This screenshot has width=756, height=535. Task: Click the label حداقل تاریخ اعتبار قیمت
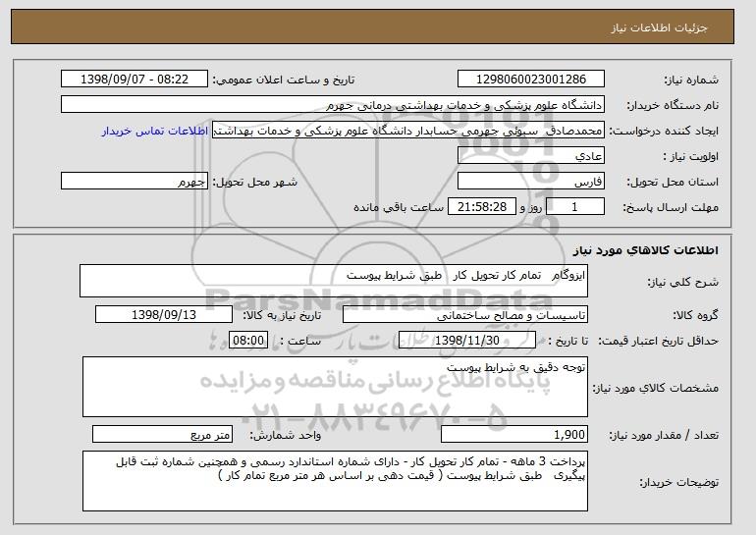[x=659, y=341]
